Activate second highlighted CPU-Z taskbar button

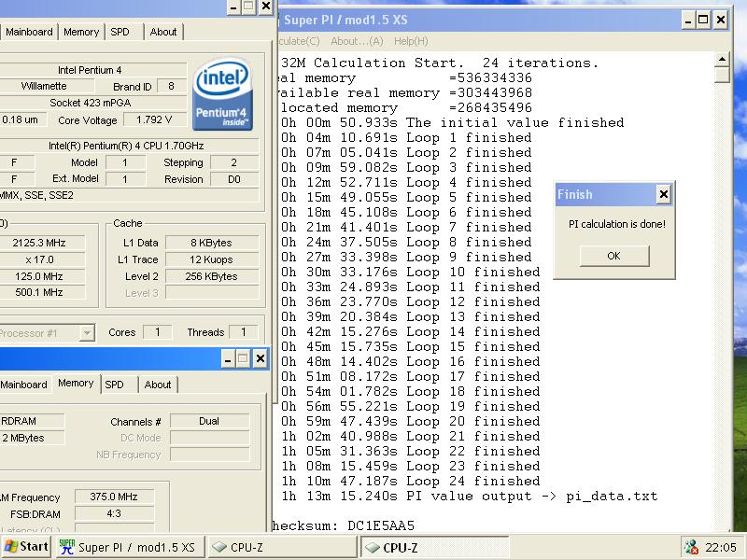point(434,547)
